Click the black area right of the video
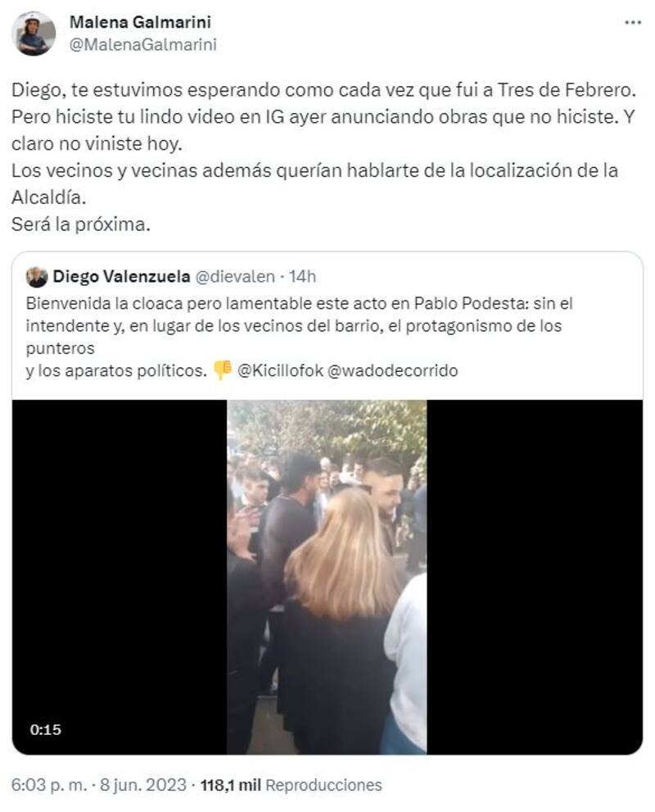The height and width of the screenshot is (812, 655). pyautogui.click(x=535, y=577)
